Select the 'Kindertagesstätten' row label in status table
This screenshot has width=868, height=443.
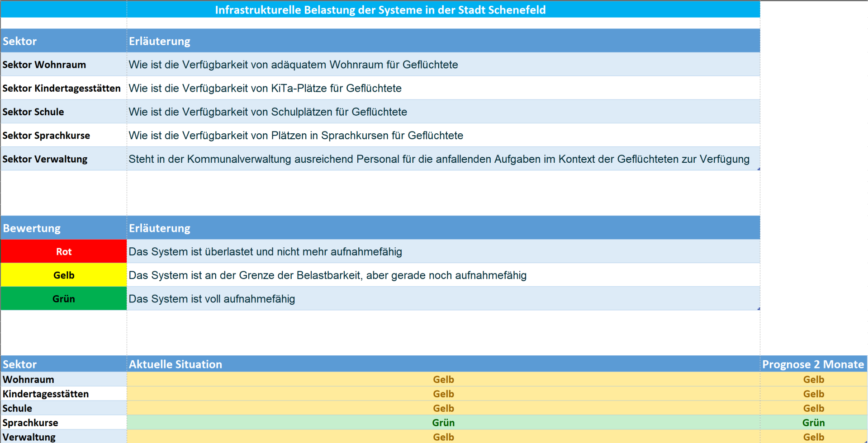coord(64,394)
